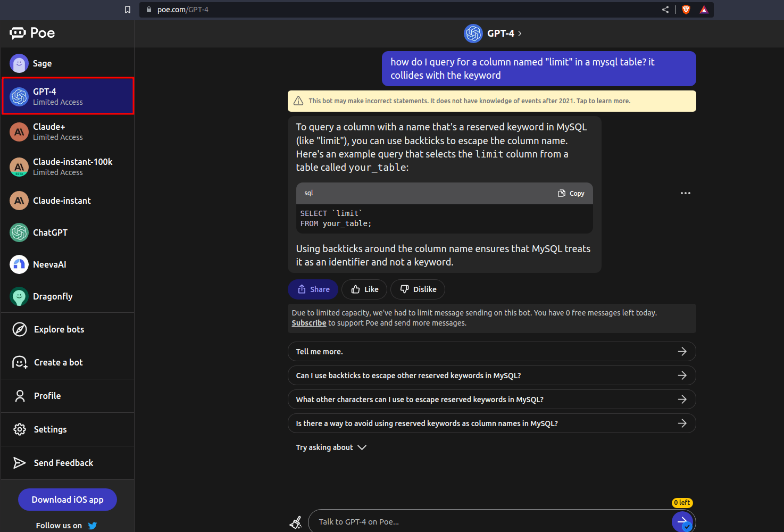784x532 pixels.
Task: Click the browser bookmark icon
Action: click(128, 10)
